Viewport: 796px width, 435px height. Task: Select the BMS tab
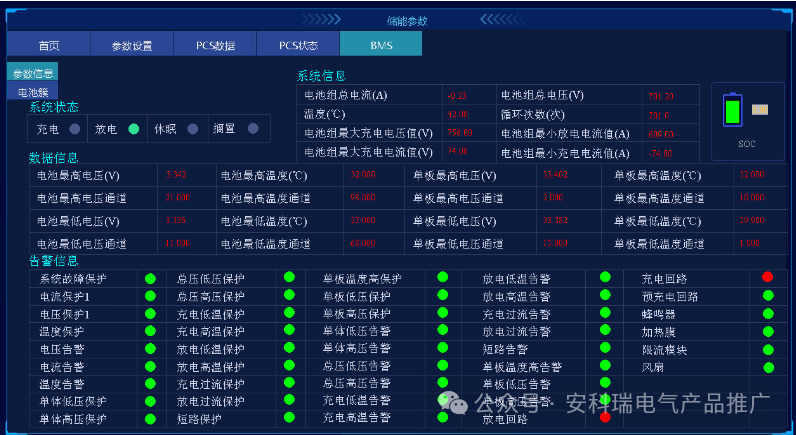click(381, 44)
